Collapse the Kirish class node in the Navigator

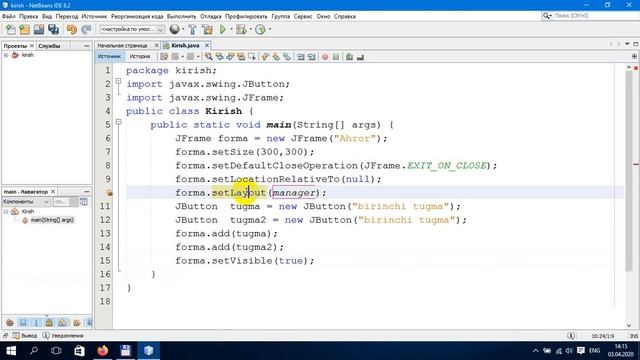coord(6,211)
